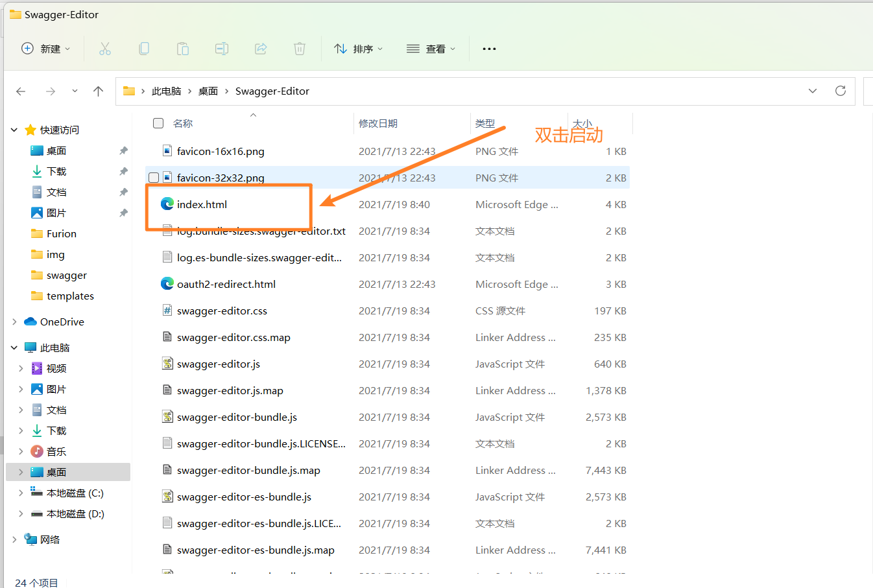Check the box for favicon-32x32.png
Screen dimensions: 873x588
click(154, 178)
